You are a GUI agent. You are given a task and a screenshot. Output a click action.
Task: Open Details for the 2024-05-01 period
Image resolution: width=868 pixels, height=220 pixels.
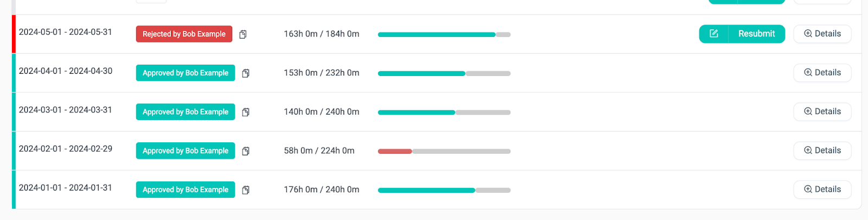pyautogui.click(x=822, y=34)
